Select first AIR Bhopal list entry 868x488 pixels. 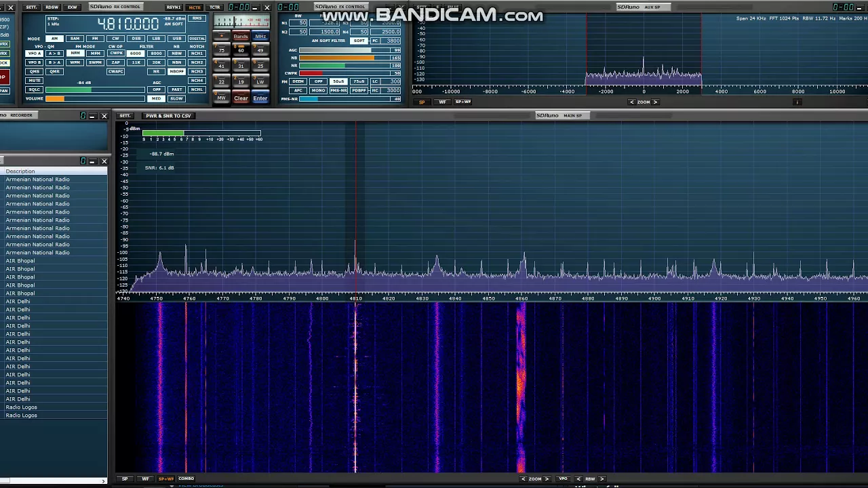(20, 261)
